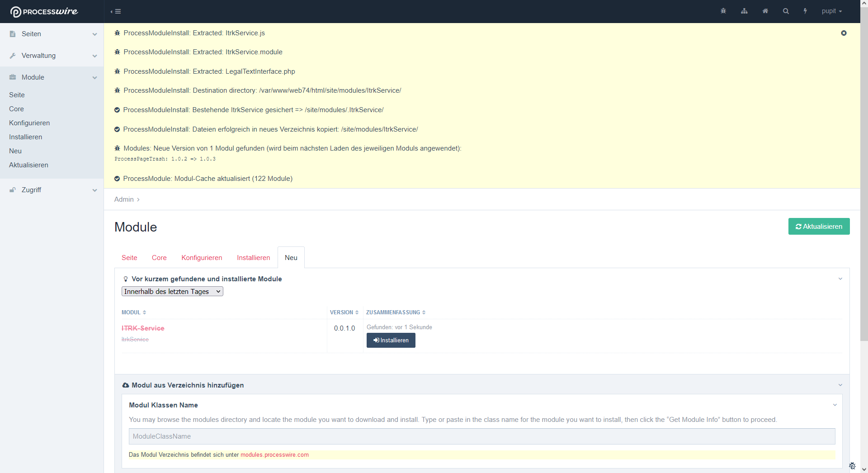Sort table by VERSION column
868x473 pixels.
[344, 312]
